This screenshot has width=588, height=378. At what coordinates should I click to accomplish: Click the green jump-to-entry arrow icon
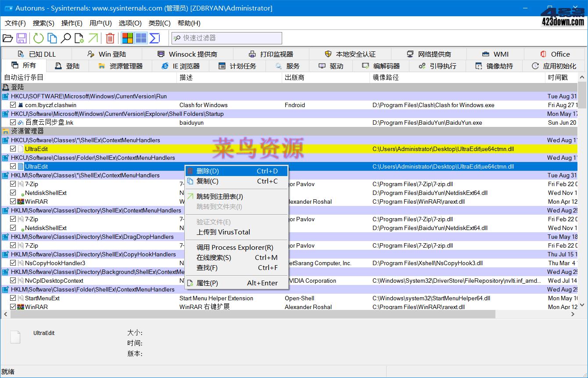pos(93,38)
